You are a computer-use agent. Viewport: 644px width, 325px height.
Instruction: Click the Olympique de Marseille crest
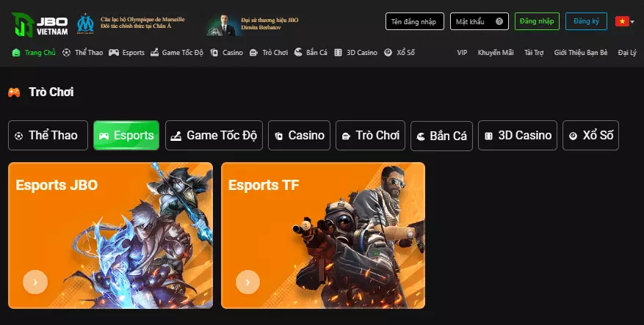85,23
